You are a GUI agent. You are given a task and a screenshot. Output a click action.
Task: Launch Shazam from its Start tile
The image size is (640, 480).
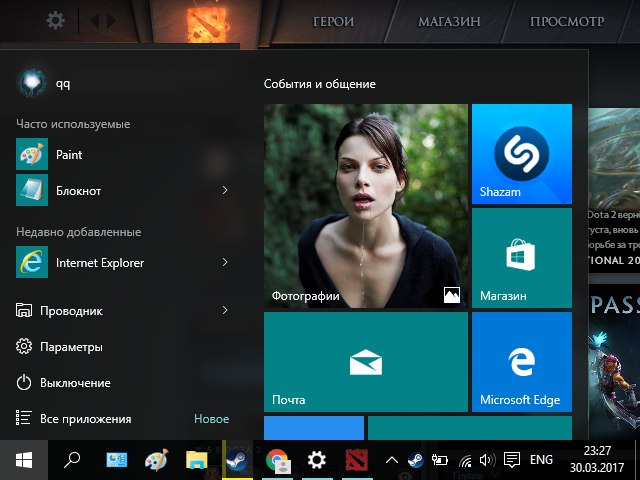click(521, 153)
